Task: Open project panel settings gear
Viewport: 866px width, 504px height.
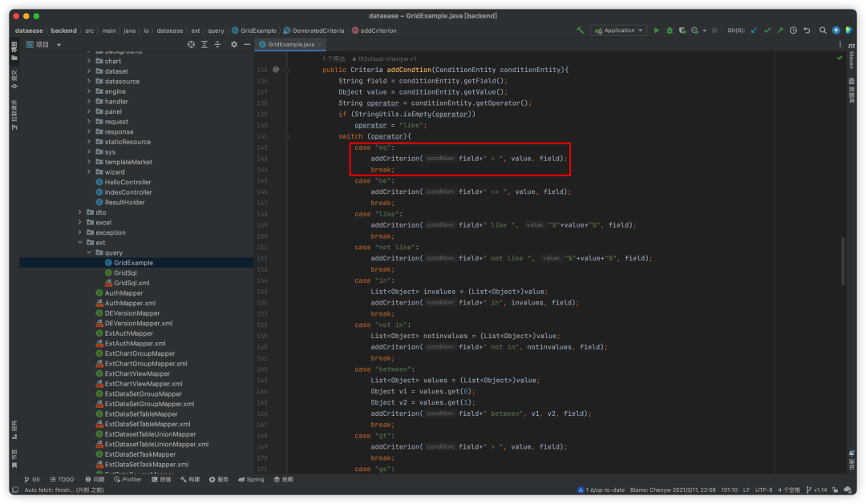Action: point(234,45)
